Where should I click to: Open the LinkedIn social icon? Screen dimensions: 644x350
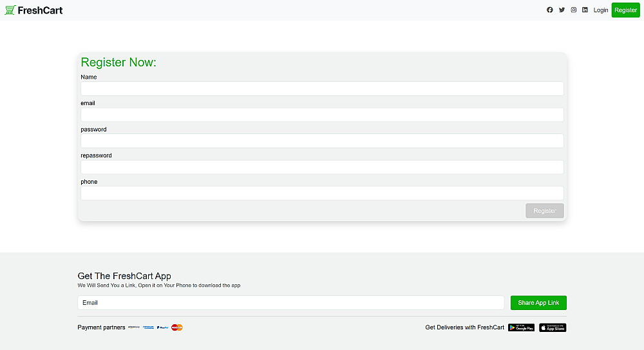click(585, 10)
